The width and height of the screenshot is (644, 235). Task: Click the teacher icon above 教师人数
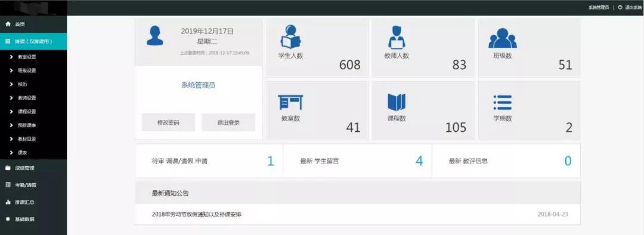pyautogui.click(x=397, y=37)
